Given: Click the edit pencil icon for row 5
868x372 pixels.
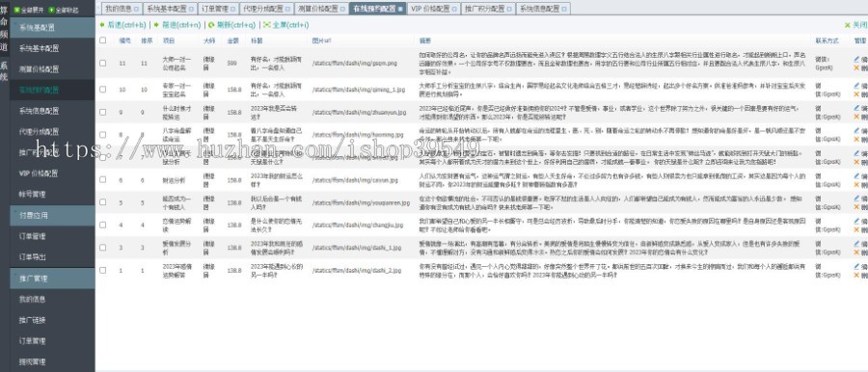Looking at the screenshot, I should click(x=856, y=199).
